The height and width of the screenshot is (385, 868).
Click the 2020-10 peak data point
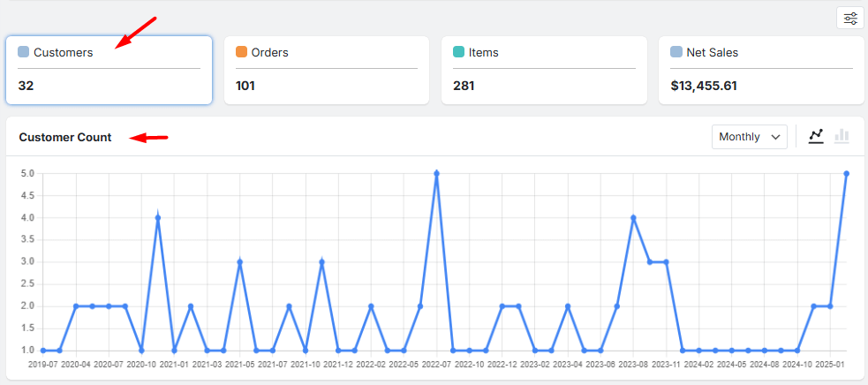pos(158,218)
